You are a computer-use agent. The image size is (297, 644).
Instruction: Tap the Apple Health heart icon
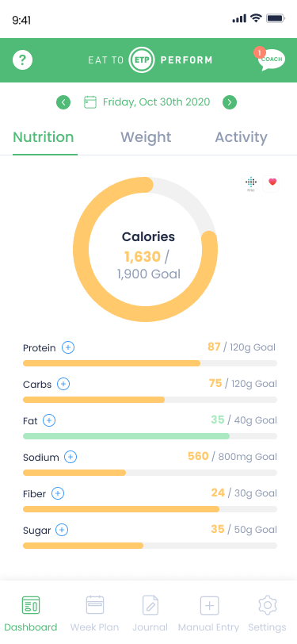tap(271, 183)
